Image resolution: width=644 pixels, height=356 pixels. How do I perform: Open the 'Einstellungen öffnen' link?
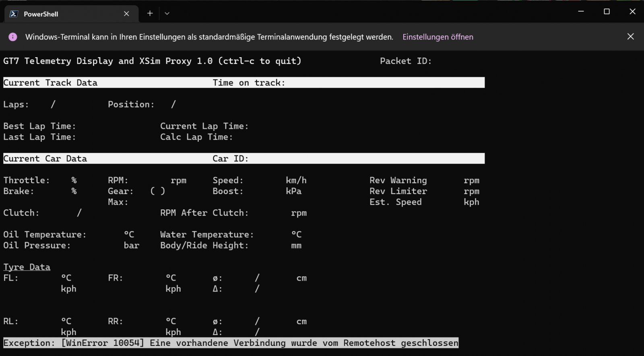pos(438,37)
